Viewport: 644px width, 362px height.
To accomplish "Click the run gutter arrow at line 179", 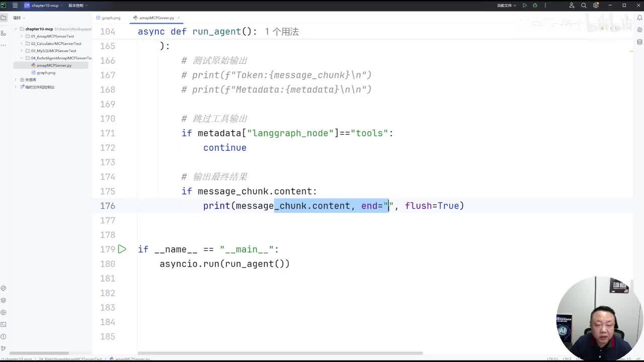I will pyautogui.click(x=122, y=249).
